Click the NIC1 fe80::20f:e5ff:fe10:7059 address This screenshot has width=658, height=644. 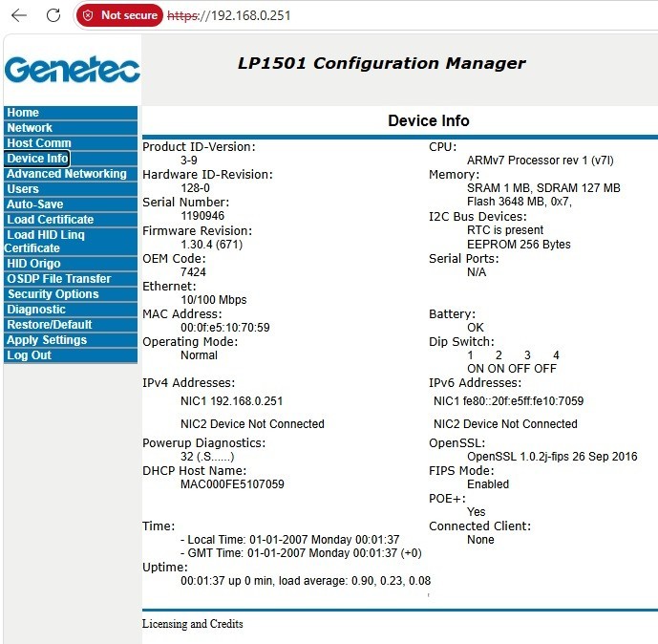tap(508, 401)
